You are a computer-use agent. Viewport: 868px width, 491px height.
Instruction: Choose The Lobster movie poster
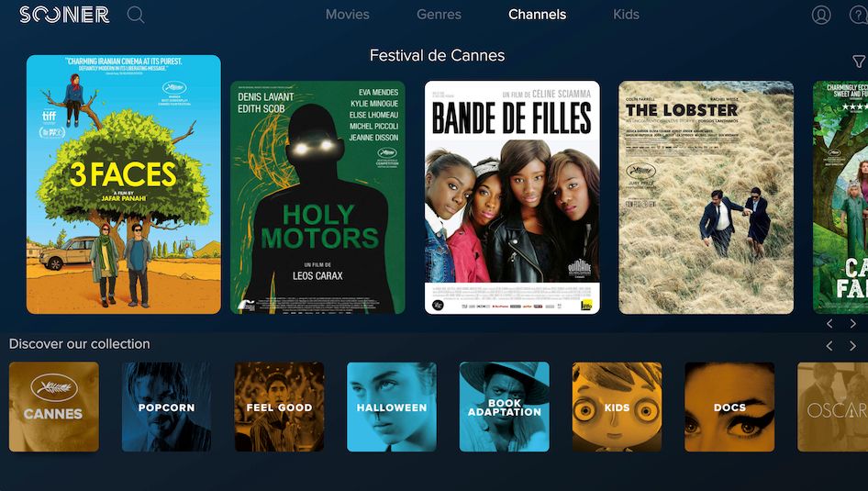coord(706,197)
